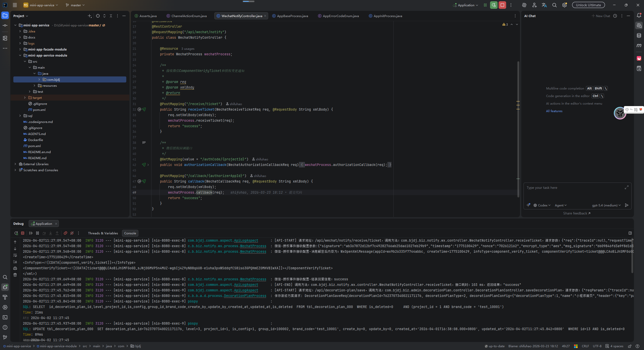Rerun the debug session for Application
The width and height of the screenshot is (644, 350).
pos(16,233)
